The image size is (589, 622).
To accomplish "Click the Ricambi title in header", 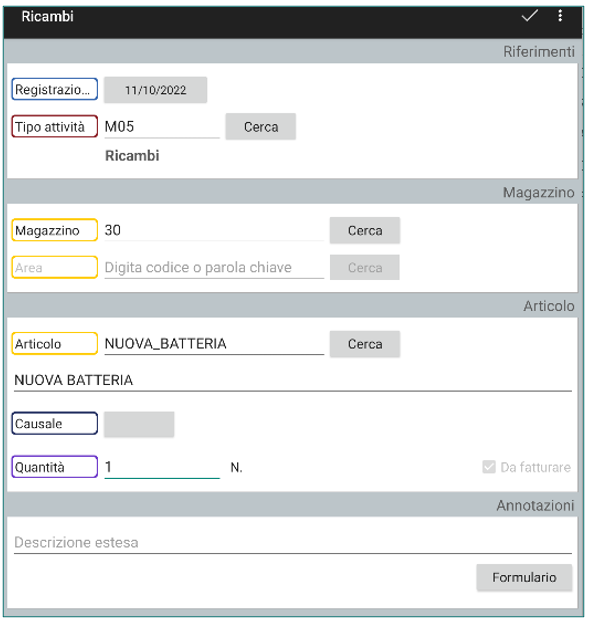I will coord(48,17).
